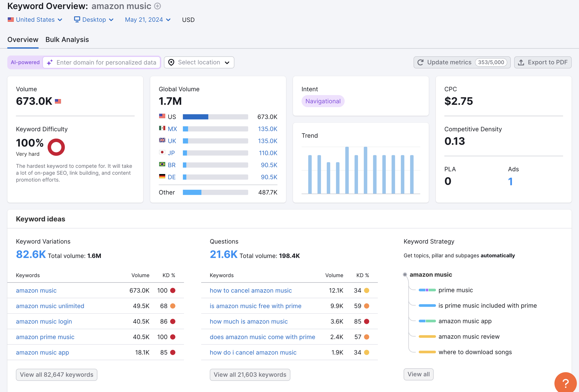Screen dimensions: 579x392
Task: Click the 135.0K volume for MX
Action: pos(267,129)
